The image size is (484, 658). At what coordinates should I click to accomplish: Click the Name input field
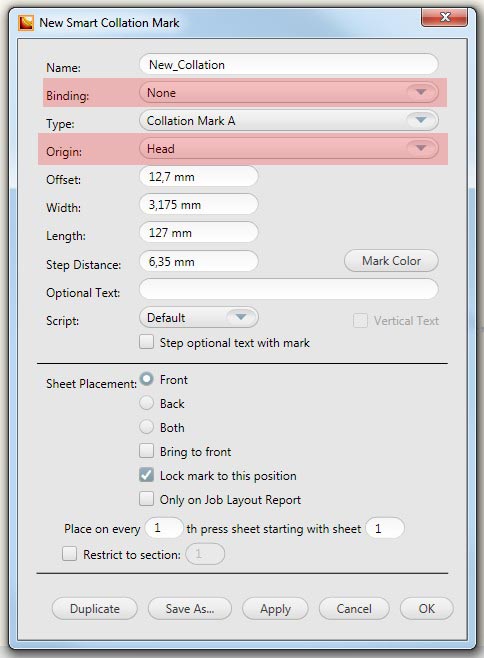point(289,65)
